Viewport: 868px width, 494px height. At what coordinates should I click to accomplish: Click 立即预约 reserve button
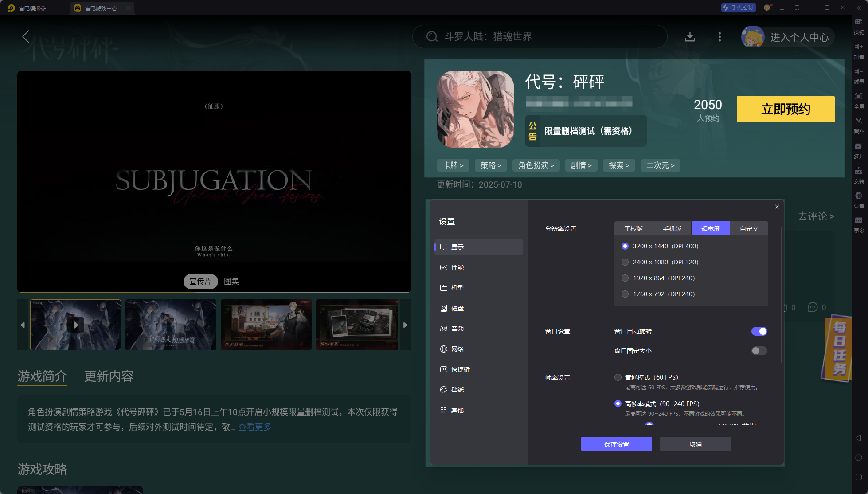786,109
